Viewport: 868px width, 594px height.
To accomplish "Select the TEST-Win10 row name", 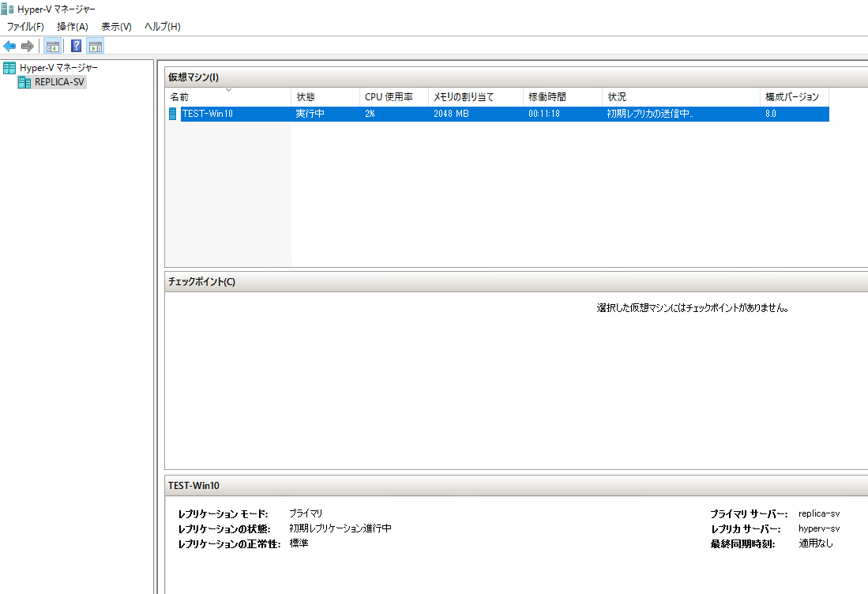I will pos(208,114).
